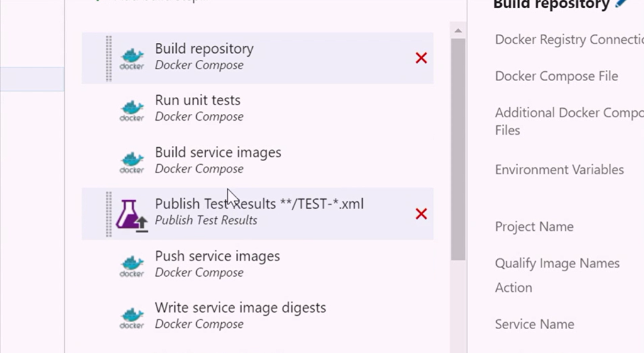Grab the drag handle of Publish Test Results step
This screenshot has width=644, height=353.
109,214
